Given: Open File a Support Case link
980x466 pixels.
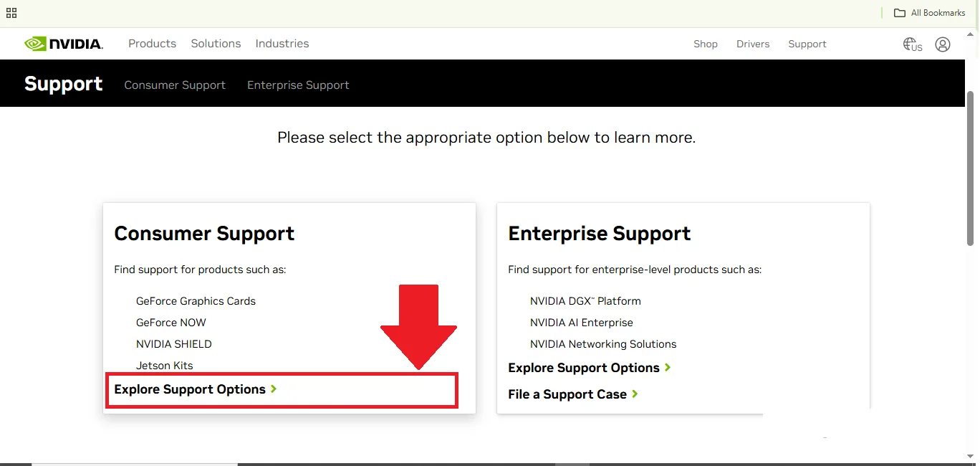Looking at the screenshot, I should click(x=567, y=394).
